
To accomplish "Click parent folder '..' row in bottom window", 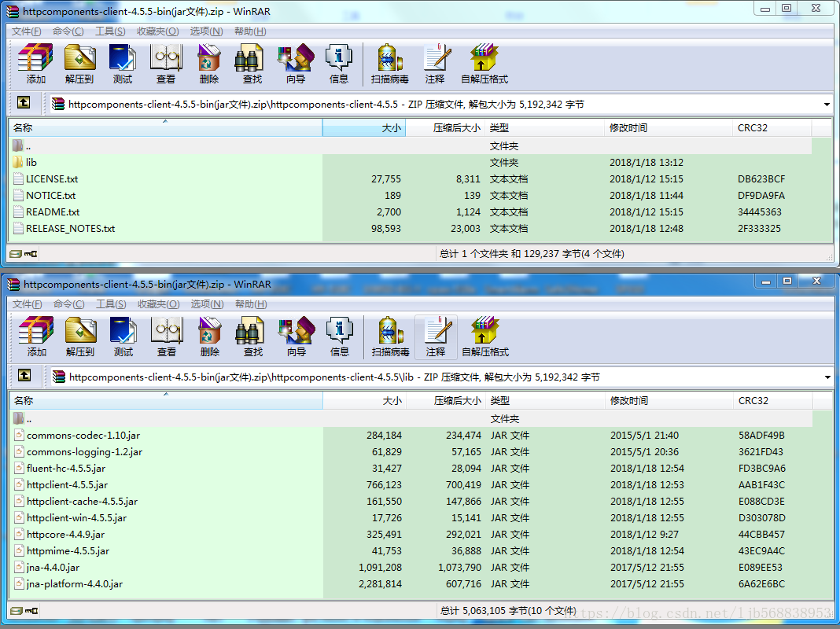I will (412, 418).
